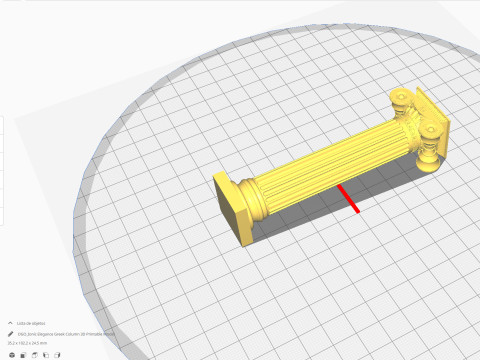Collapse the Lista de objetos panel
The height and width of the screenshot is (360, 480).
pos(10,323)
